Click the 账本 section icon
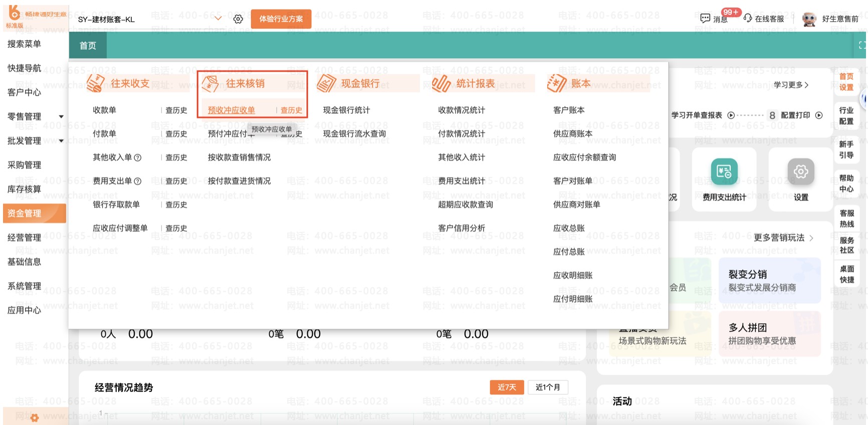Image resolution: width=868 pixels, height=425 pixels. (557, 83)
